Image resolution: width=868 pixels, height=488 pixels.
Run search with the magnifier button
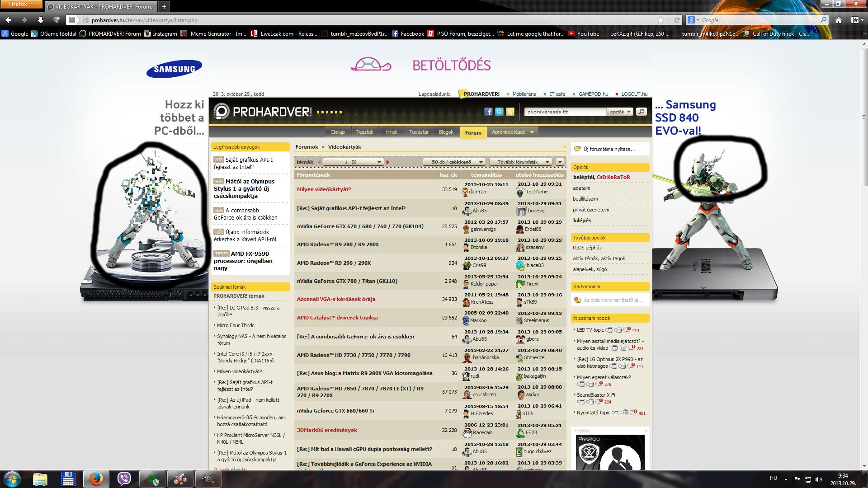click(641, 112)
